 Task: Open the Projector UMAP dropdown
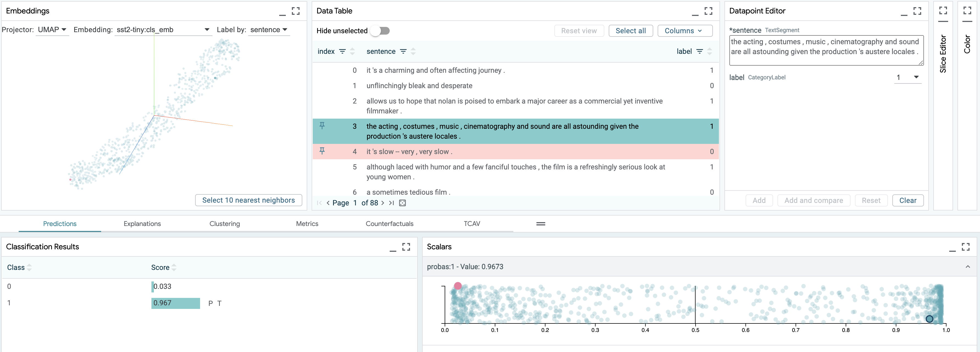[52, 30]
